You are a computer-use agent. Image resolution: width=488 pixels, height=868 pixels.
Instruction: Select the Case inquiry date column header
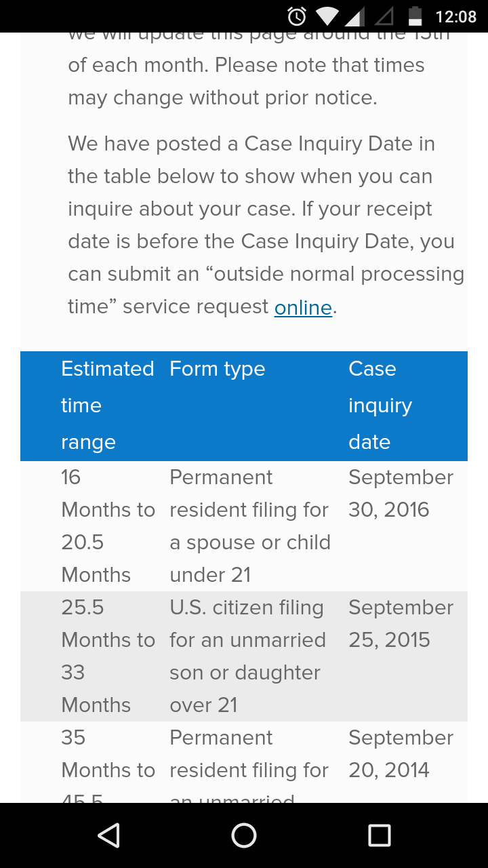click(380, 406)
